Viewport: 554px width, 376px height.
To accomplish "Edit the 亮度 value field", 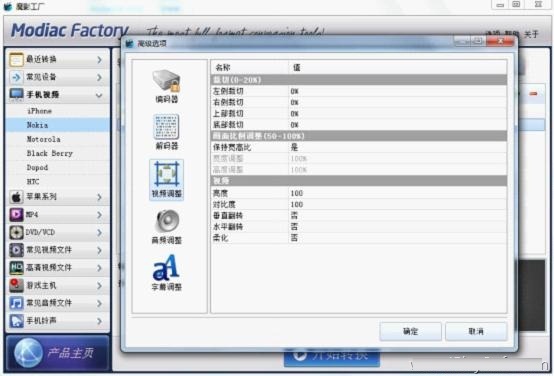I will [x=397, y=193].
